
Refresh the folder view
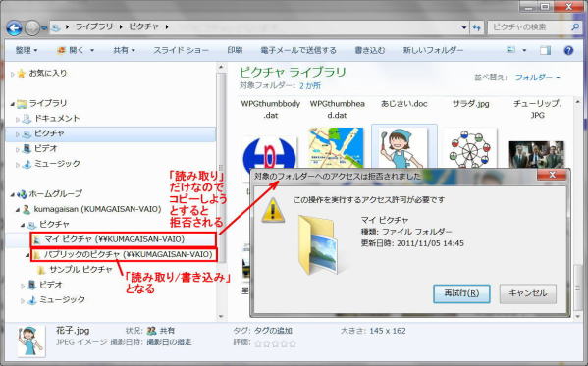tap(476, 27)
